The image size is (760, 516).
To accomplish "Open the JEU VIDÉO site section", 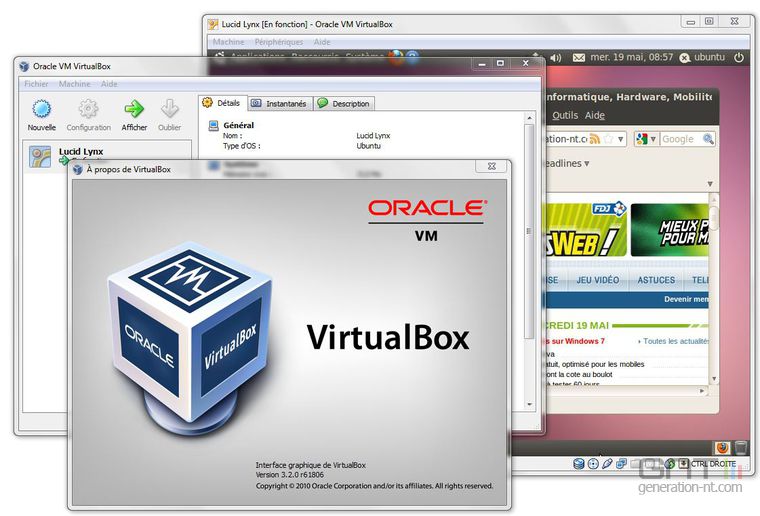I will point(598,280).
